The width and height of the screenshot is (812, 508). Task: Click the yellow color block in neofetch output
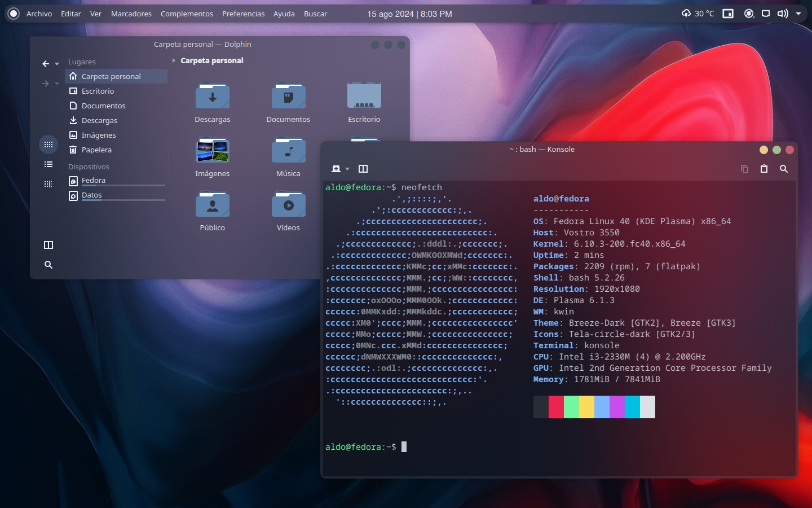coord(586,407)
